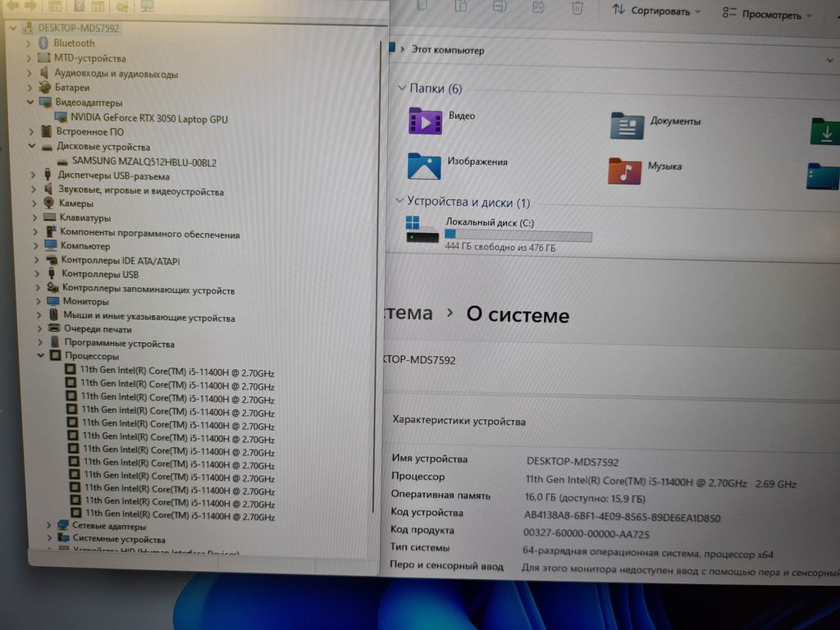Open the Документы folder icon in Explorer
Viewport: 840px width, 630px height.
(x=627, y=126)
